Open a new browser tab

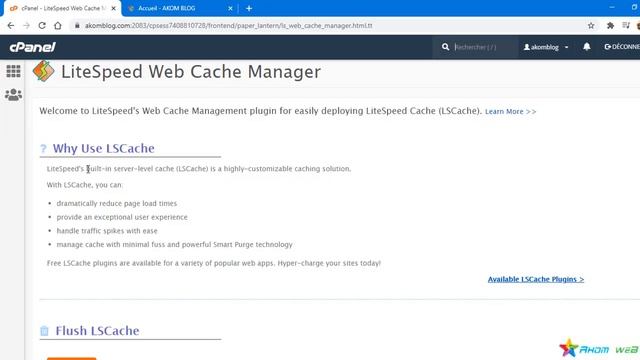click(x=249, y=8)
